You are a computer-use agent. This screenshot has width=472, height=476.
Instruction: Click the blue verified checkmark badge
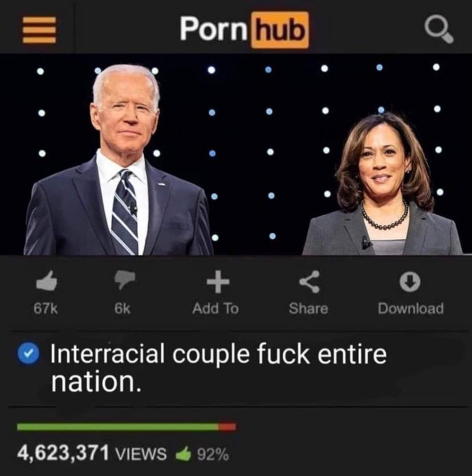pyautogui.click(x=29, y=353)
